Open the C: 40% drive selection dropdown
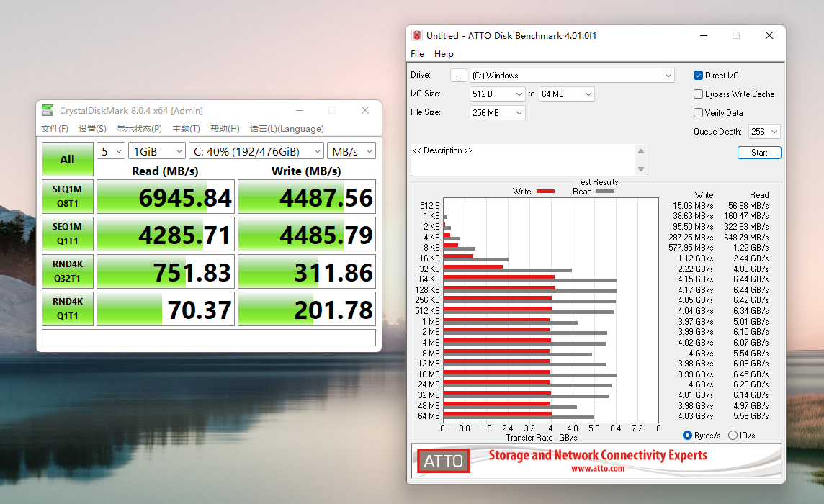Image resolution: width=824 pixels, height=504 pixels. [x=256, y=151]
